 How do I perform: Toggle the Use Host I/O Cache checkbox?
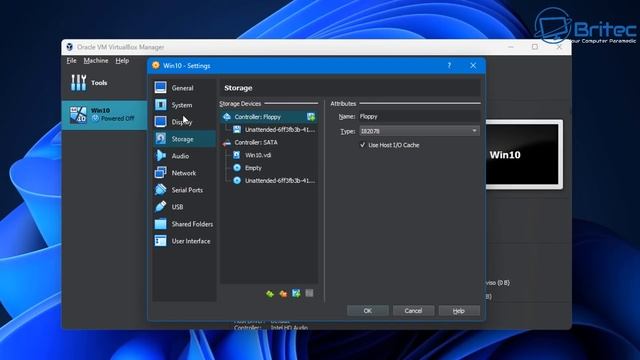click(x=362, y=145)
